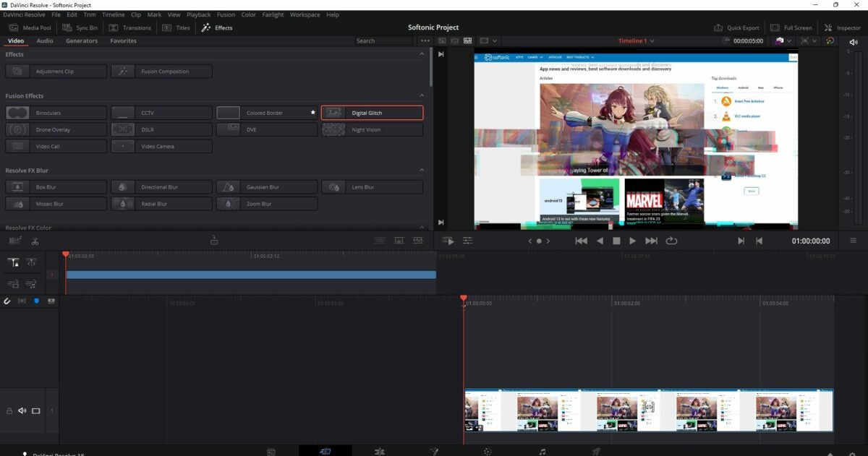Collapse the Effects section

point(422,54)
